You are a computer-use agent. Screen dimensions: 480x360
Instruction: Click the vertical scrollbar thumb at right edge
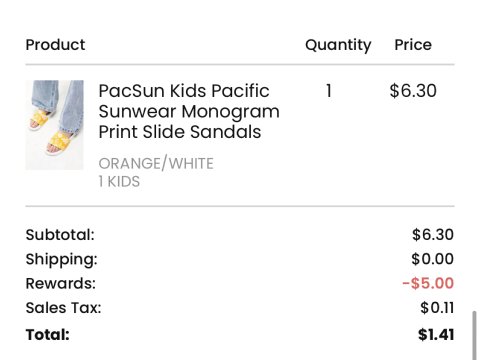(474, 336)
